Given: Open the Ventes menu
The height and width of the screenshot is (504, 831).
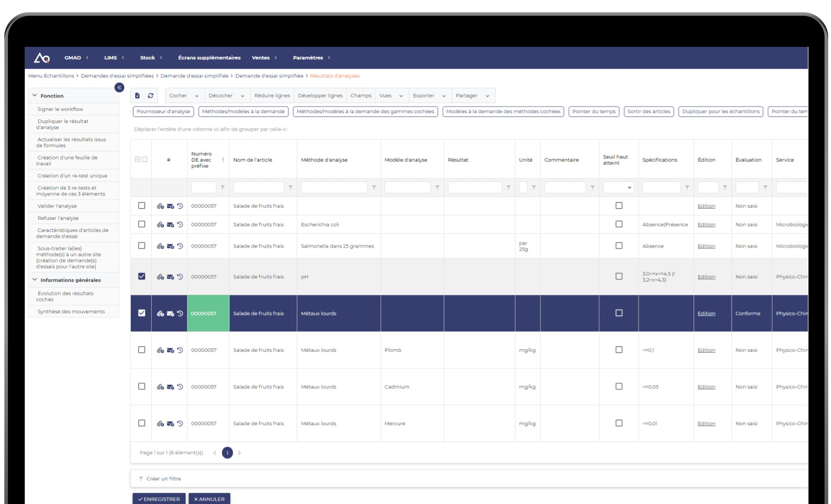Looking at the screenshot, I should (264, 58).
